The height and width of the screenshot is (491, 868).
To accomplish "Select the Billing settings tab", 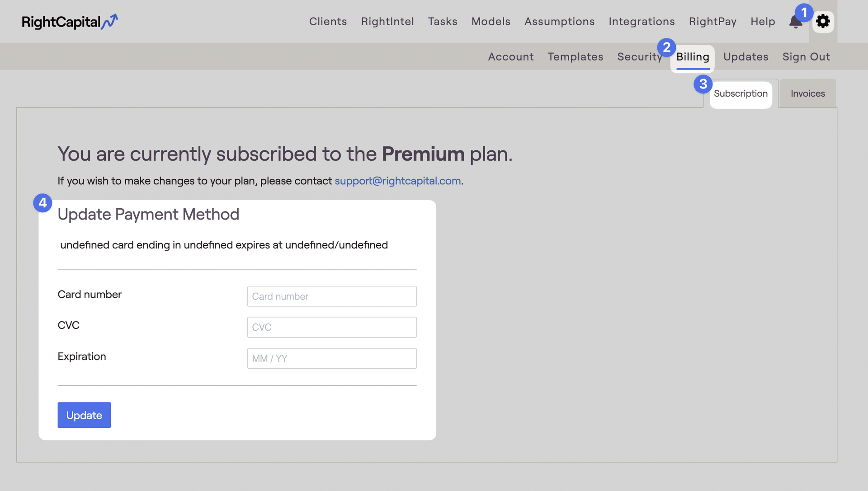I will point(693,56).
